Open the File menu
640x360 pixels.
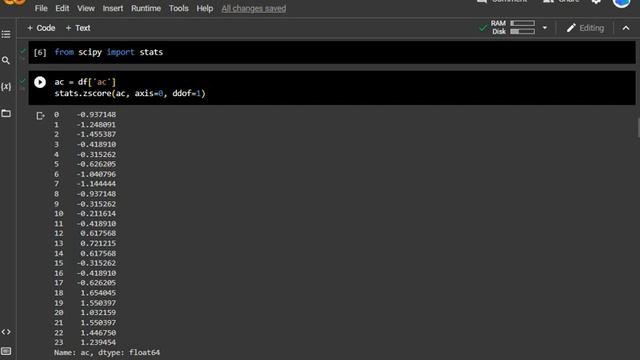(x=41, y=8)
